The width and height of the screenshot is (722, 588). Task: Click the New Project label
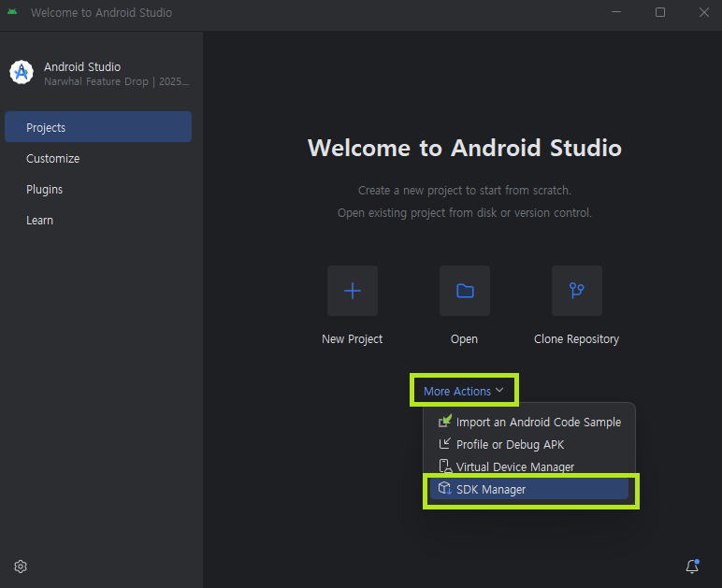point(353,339)
